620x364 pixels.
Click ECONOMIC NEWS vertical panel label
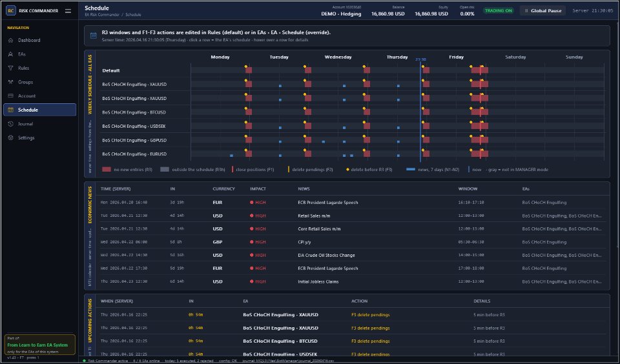[x=90, y=205]
